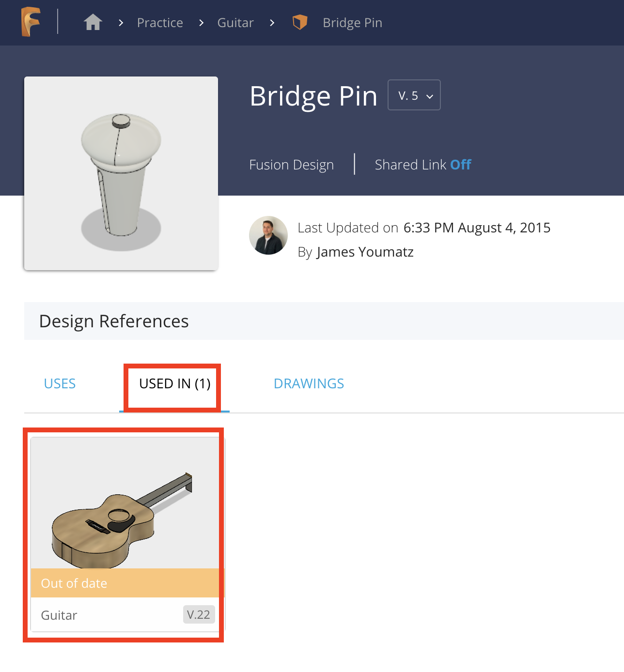
Task: Go to home via house icon
Action: (93, 22)
